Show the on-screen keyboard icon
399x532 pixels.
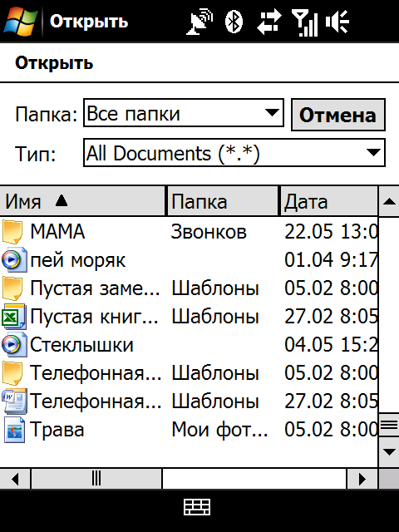click(x=197, y=507)
